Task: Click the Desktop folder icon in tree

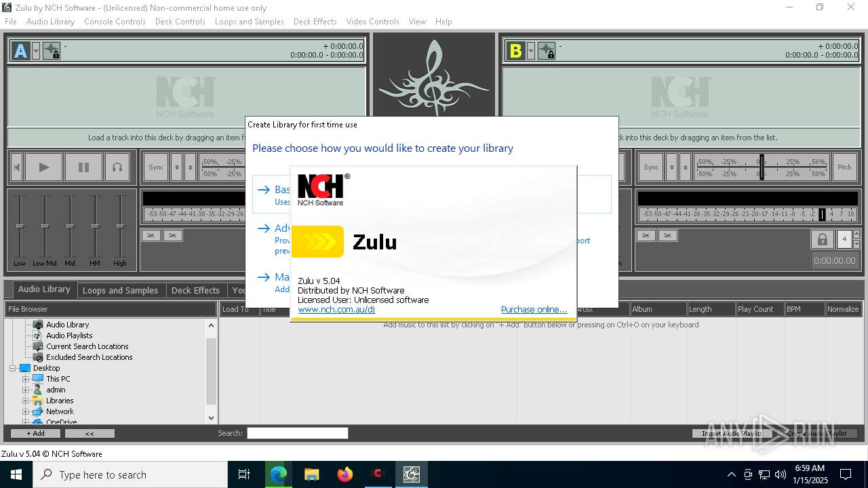Action: 25,368
